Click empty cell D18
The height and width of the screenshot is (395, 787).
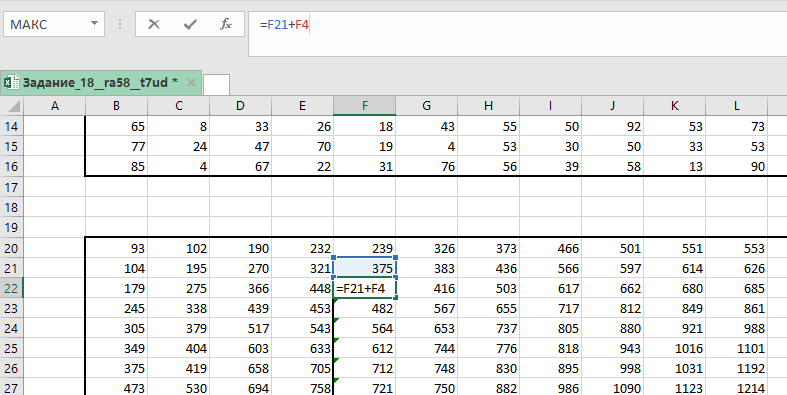pyautogui.click(x=240, y=207)
